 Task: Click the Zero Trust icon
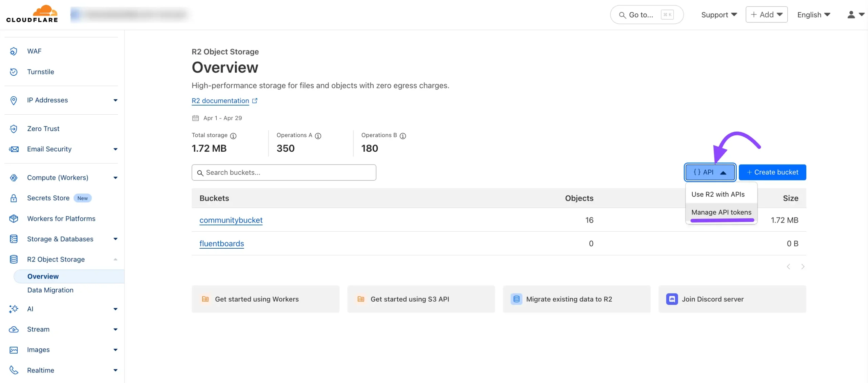click(14, 129)
